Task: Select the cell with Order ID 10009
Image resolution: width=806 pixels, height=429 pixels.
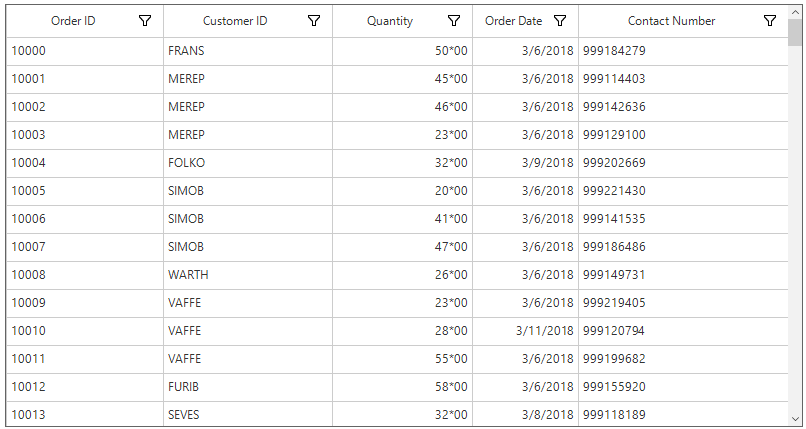Action: coord(85,303)
